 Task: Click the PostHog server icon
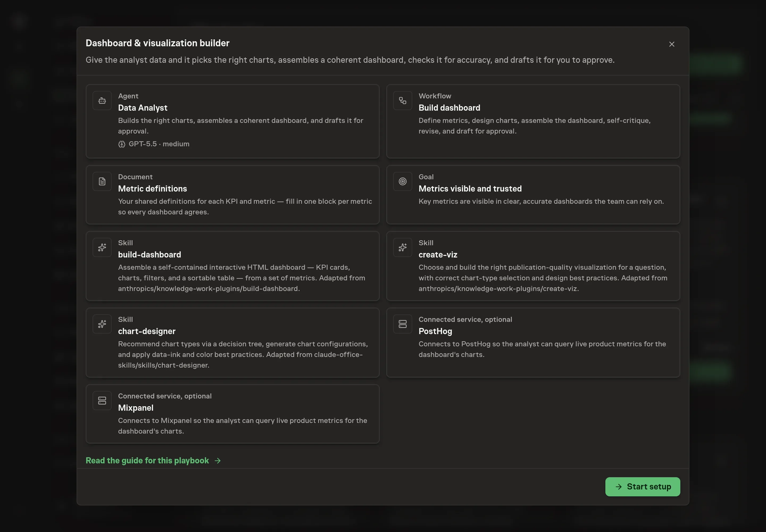[x=403, y=324]
